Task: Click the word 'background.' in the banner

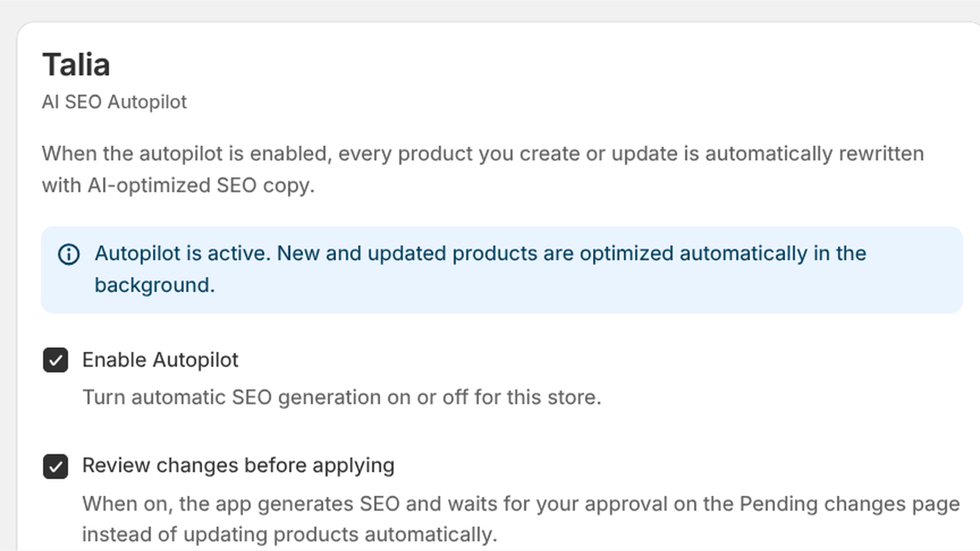Action: pyautogui.click(x=154, y=285)
